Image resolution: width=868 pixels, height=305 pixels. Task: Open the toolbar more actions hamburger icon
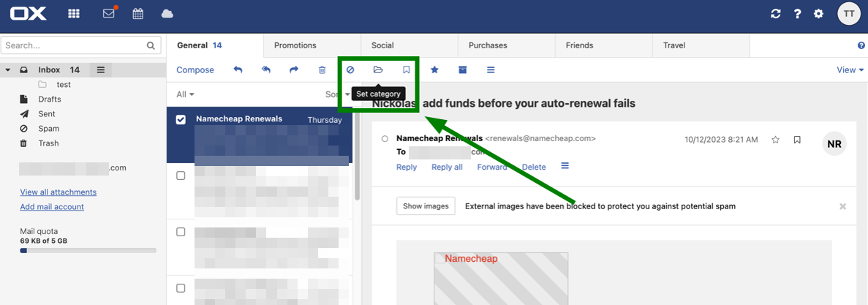[491, 69]
